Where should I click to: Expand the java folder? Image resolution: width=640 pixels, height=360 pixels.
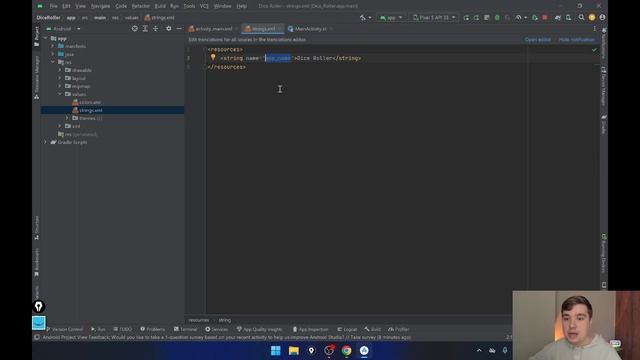[53, 54]
